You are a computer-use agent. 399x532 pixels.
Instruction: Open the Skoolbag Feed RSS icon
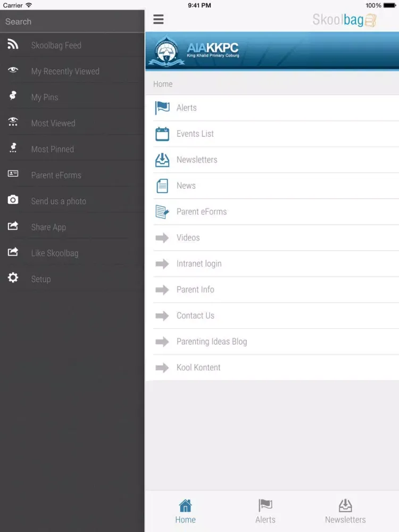[x=13, y=45]
